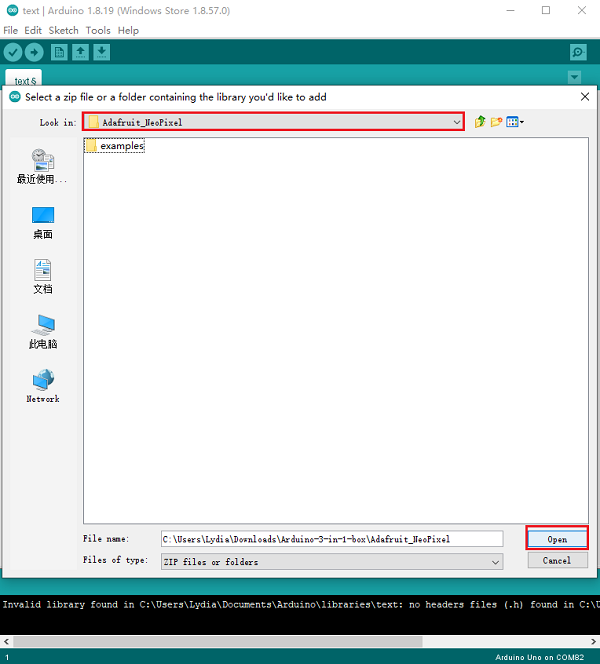
Task: Maximize the Arduino window
Action: click(x=546, y=11)
